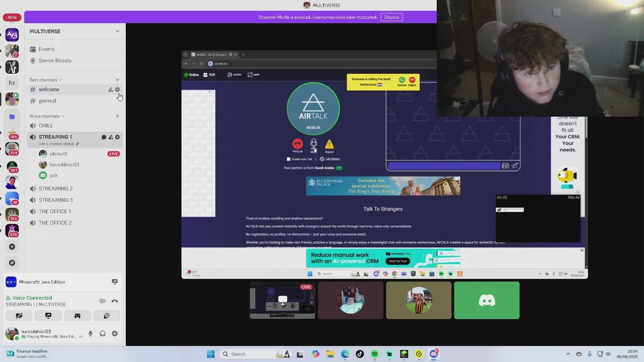Open Spotify from the taskbar

[375, 354]
